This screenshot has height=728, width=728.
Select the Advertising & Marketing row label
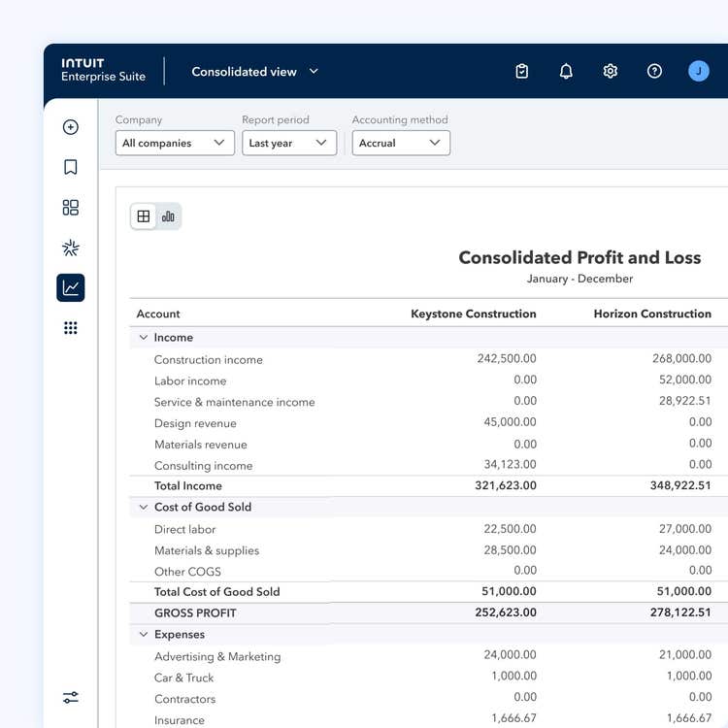(217, 656)
